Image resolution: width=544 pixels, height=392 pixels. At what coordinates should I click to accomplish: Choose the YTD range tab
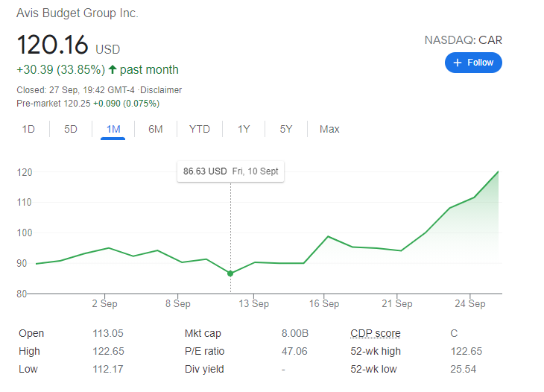tap(200, 129)
